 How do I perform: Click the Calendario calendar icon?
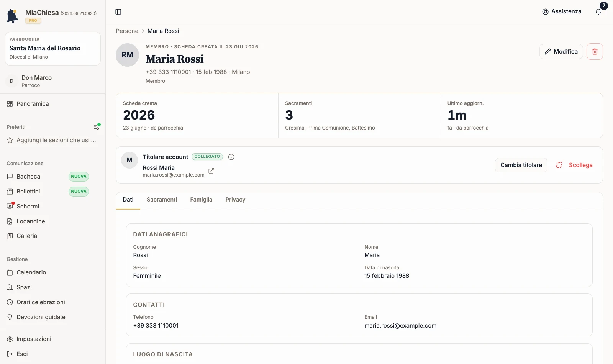(10, 272)
